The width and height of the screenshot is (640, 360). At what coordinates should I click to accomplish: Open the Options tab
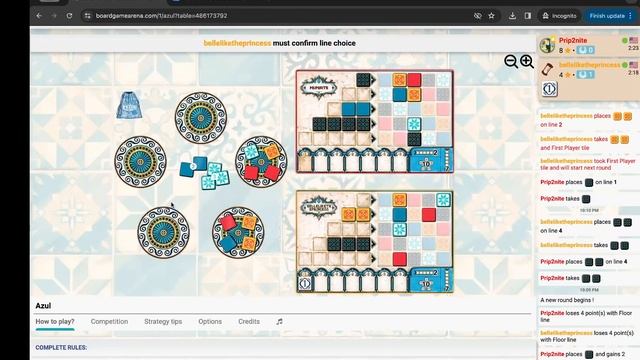[210, 322]
